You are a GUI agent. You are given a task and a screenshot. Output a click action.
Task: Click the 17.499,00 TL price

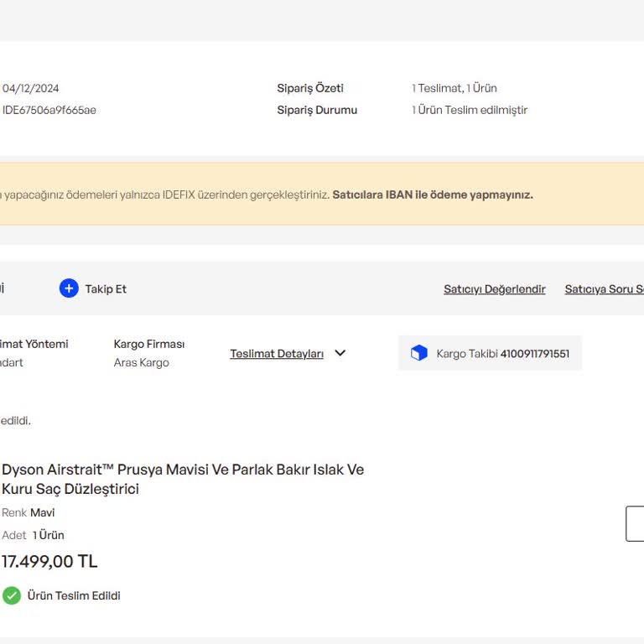pos(49,562)
